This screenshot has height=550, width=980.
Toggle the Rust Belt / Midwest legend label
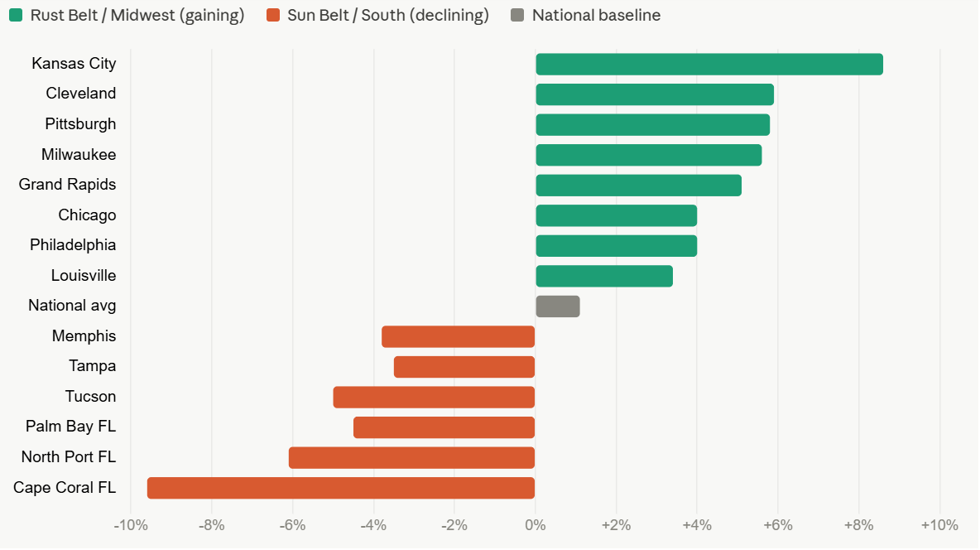pyautogui.click(x=137, y=15)
